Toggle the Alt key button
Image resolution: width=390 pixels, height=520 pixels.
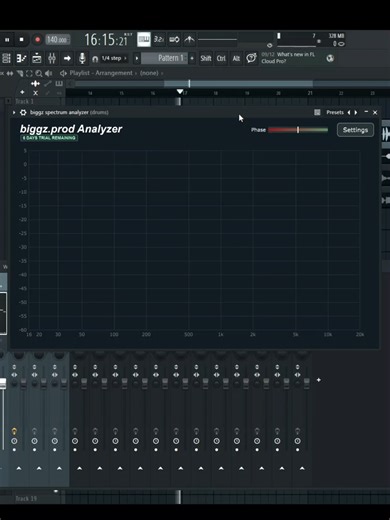[236, 59]
